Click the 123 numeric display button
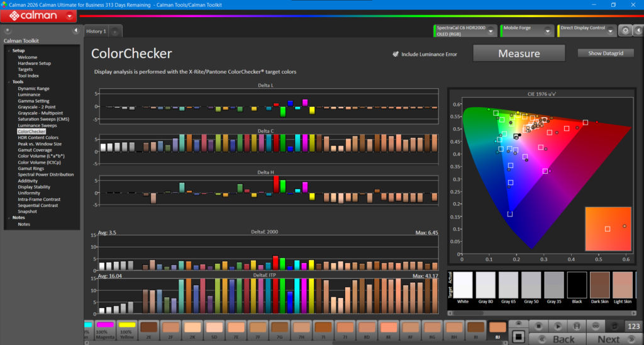Screen dimensions: 644x345 [634, 326]
